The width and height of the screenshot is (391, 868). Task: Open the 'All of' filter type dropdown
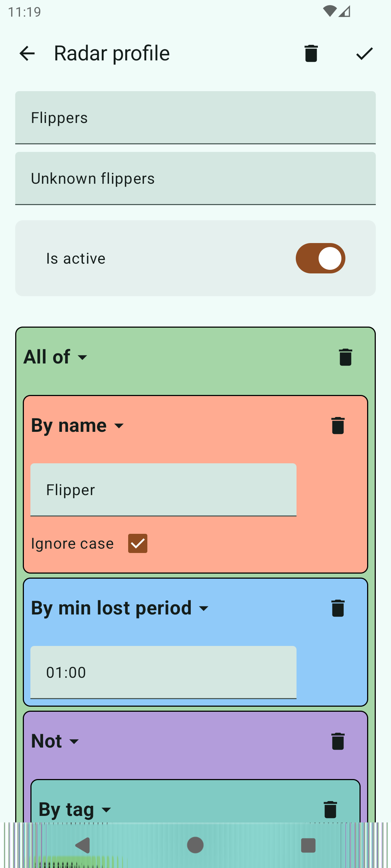56,357
